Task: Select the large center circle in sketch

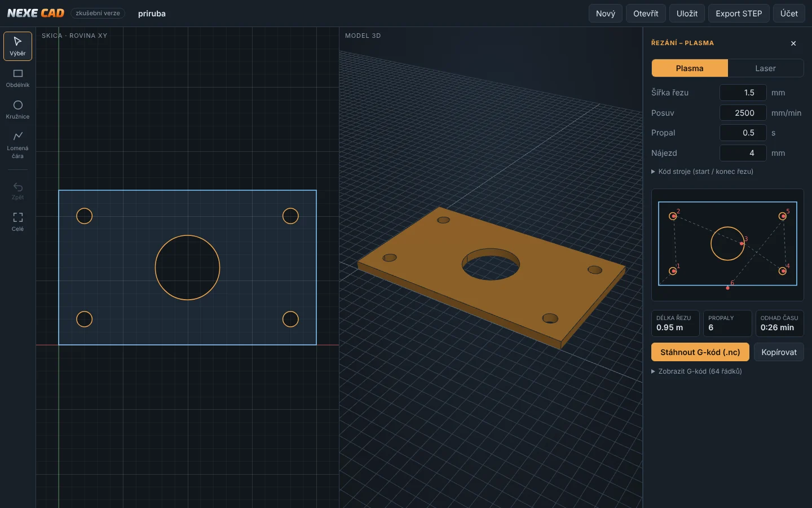Action: [187, 268]
